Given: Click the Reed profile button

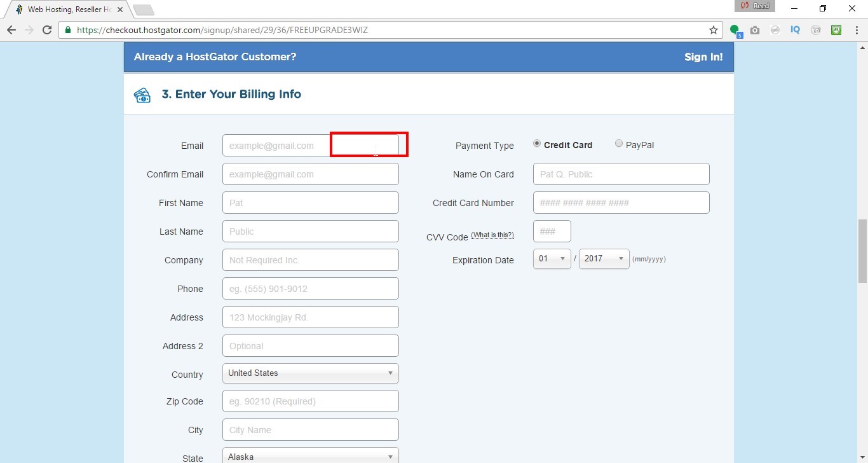Looking at the screenshot, I should pyautogui.click(x=755, y=6).
